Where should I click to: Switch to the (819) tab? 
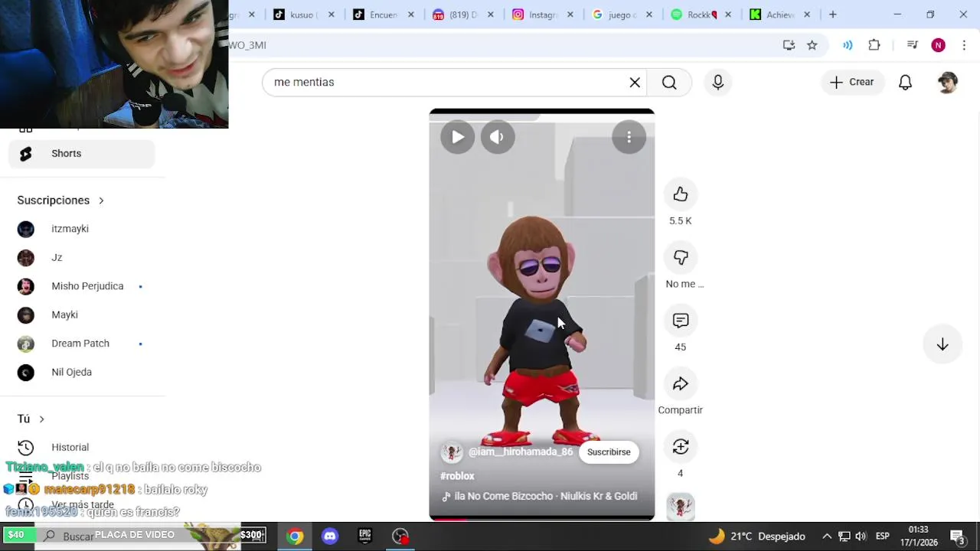(x=462, y=15)
